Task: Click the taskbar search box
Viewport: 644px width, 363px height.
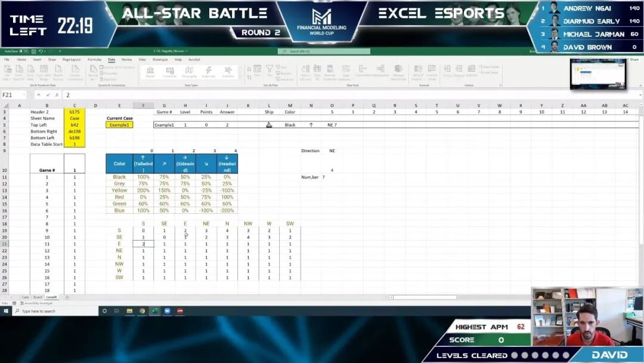Action: point(55,311)
